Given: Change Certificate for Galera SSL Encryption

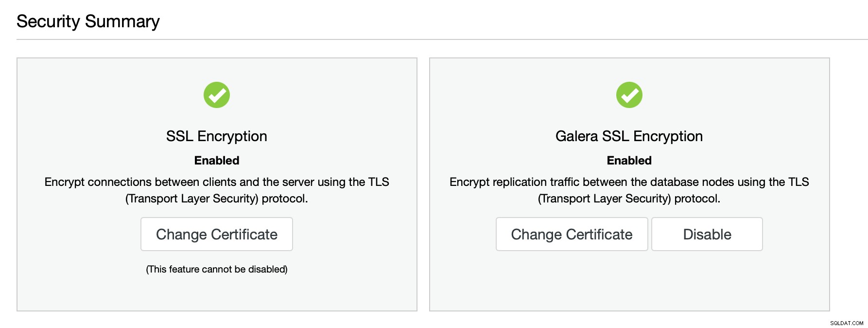Looking at the screenshot, I should point(572,234).
